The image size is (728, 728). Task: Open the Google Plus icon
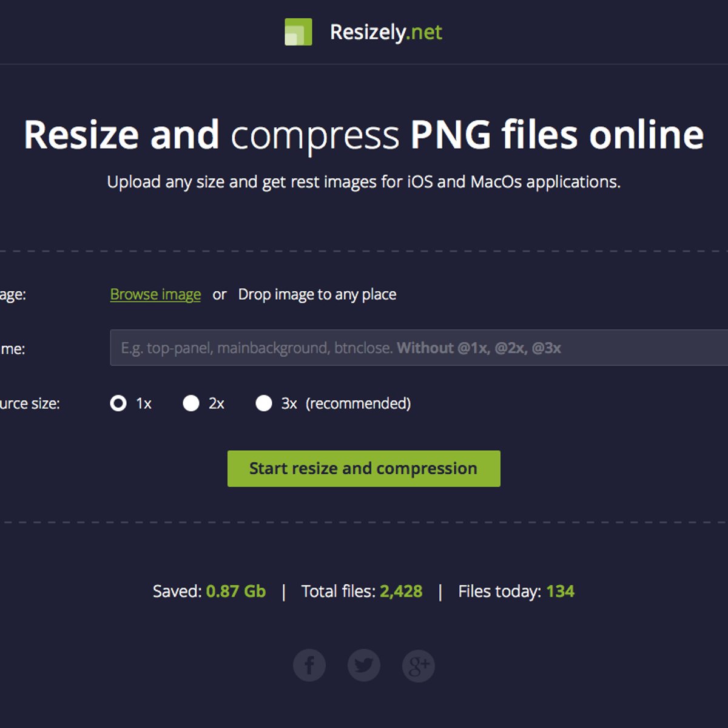click(x=419, y=666)
